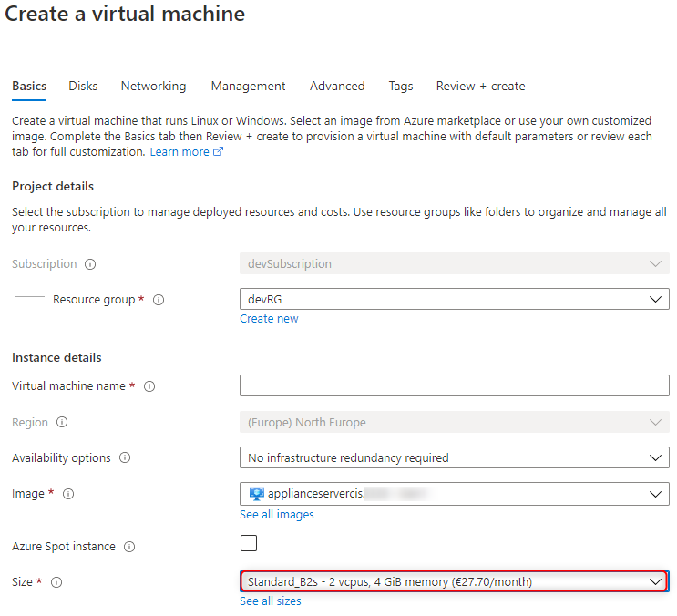Click the Create a virtual machine title
This screenshot has height=616, width=677.
[x=125, y=14]
